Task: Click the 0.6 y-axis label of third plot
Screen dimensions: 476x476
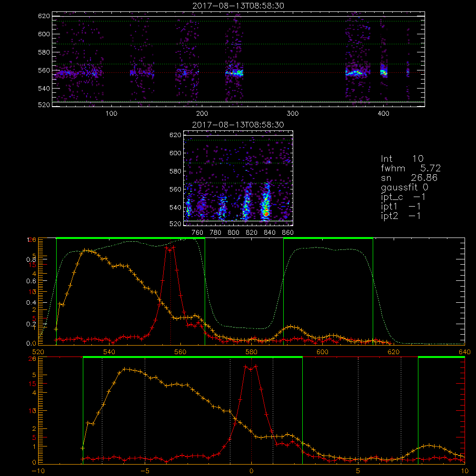Action: pyautogui.click(x=31, y=281)
